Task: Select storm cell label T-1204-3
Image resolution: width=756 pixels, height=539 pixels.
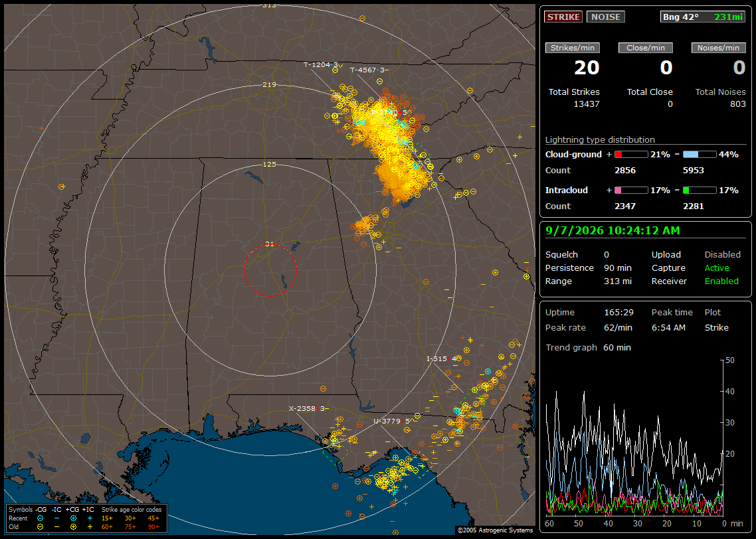Action: click(321, 64)
